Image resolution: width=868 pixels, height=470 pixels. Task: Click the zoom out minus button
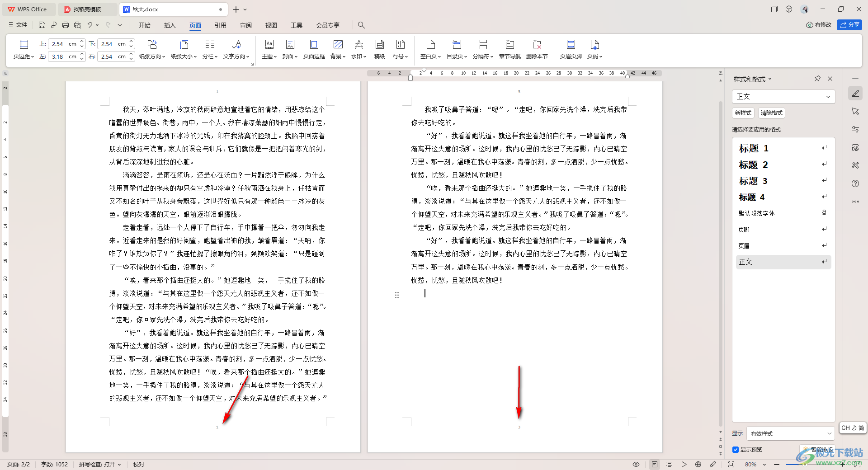(776, 464)
